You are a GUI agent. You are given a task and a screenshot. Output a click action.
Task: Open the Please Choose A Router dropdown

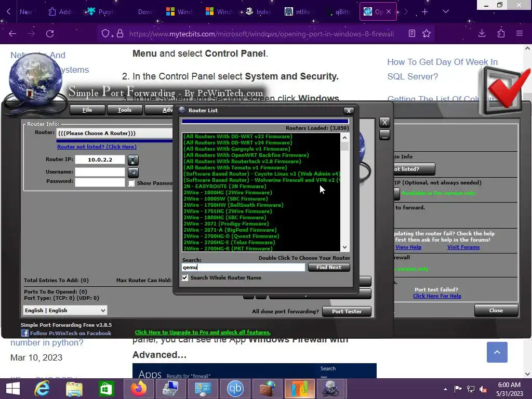(115, 134)
